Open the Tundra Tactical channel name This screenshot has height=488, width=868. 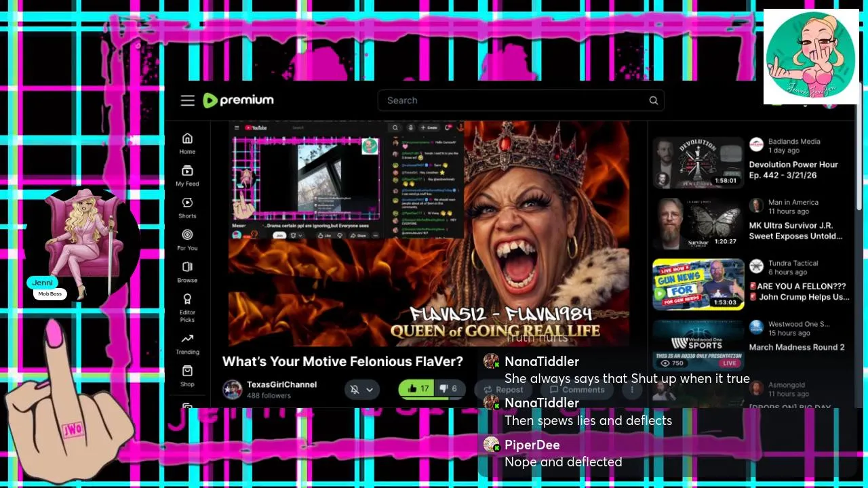click(x=793, y=264)
